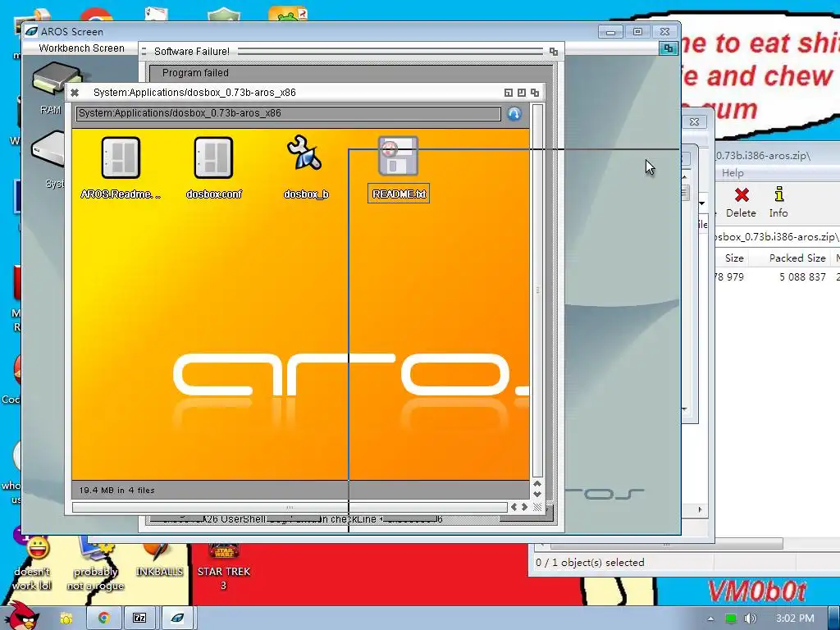
Task: Click the blue parent-directory arrow button
Action: [514, 113]
